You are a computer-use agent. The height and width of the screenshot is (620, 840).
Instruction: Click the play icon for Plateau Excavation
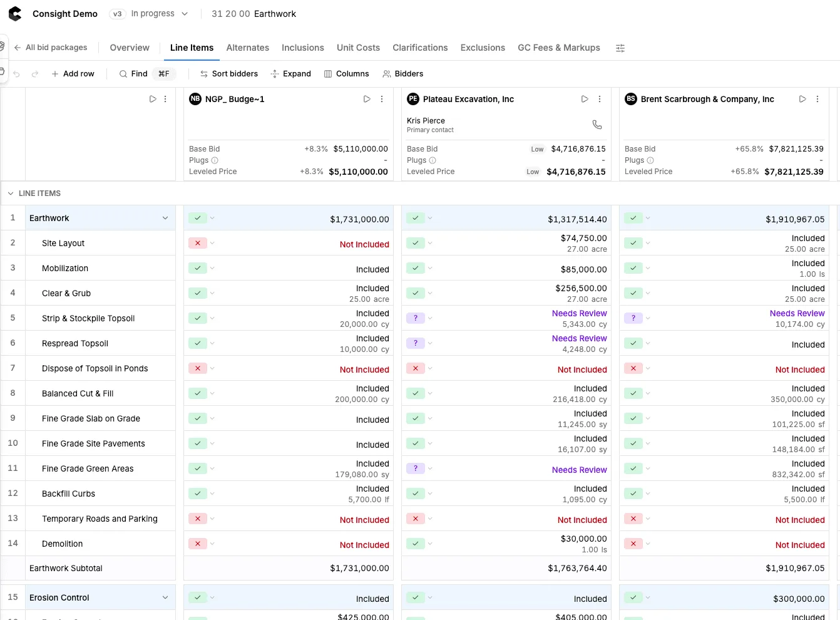point(585,99)
